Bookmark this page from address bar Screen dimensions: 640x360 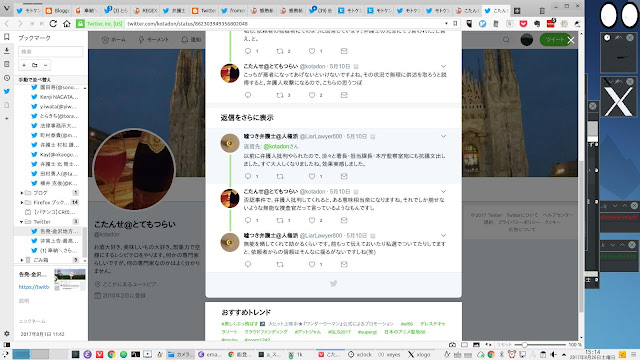click(455, 24)
